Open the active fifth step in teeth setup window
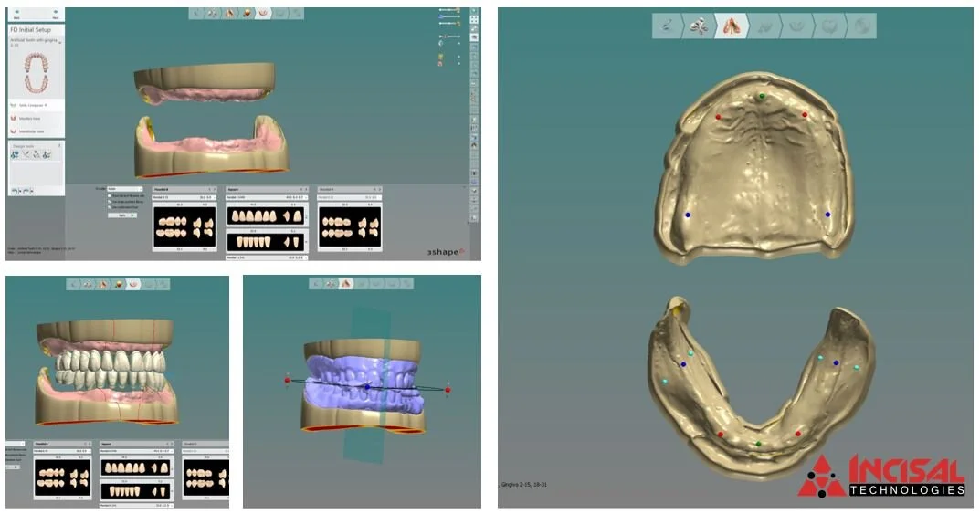Image resolution: width=980 pixels, height=514 pixels. (133, 284)
